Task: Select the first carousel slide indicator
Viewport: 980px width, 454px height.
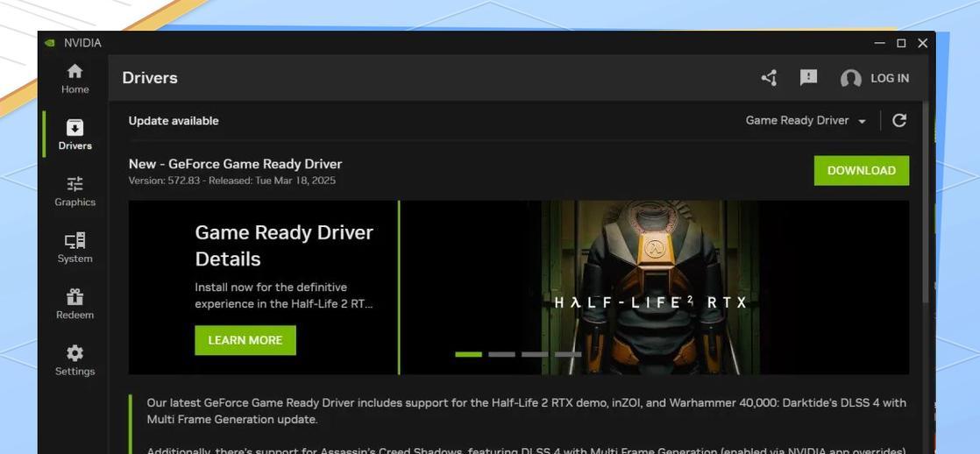Action: [468, 355]
